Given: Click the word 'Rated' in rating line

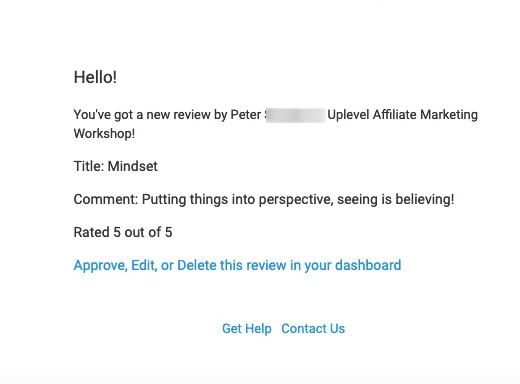Looking at the screenshot, I should [x=92, y=232].
